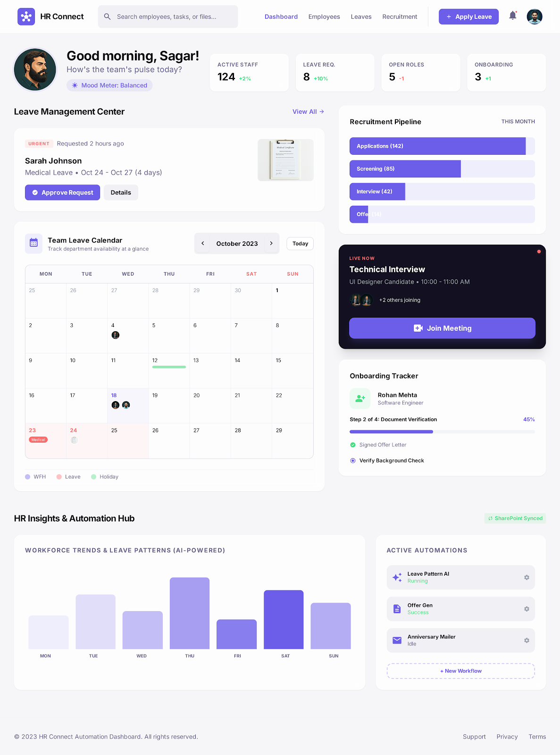Toggle the Signed Offer Letter checkmark
560x755 pixels.
353,445
